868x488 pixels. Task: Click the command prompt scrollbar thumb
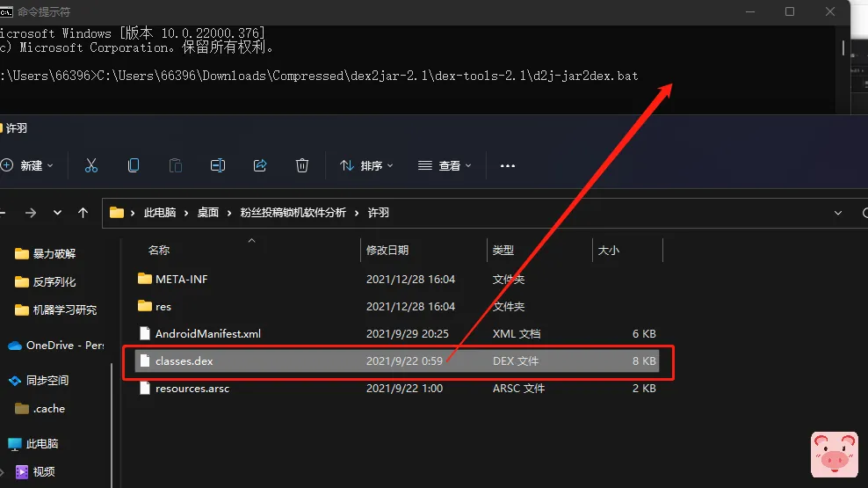[843, 47]
